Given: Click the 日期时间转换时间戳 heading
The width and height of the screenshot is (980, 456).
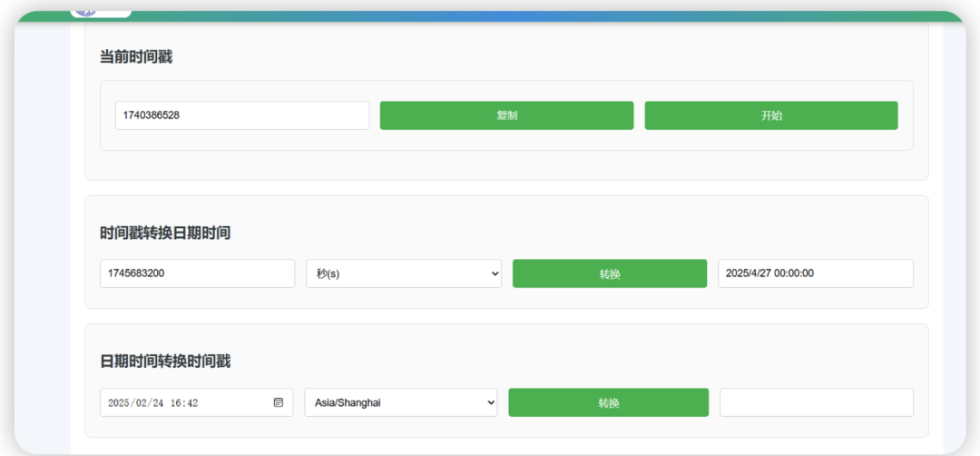Looking at the screenshot, I should [165, 362].
